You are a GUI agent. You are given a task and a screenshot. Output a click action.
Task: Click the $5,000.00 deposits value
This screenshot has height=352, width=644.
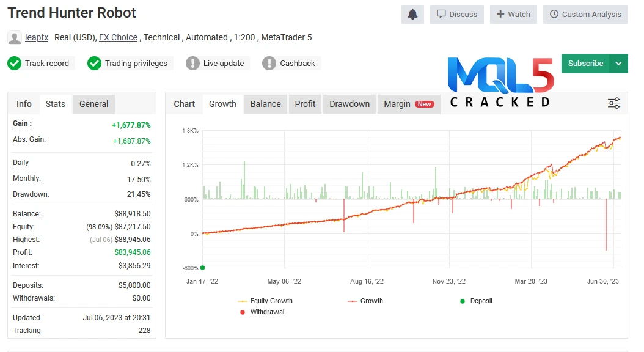coord(134,285)
